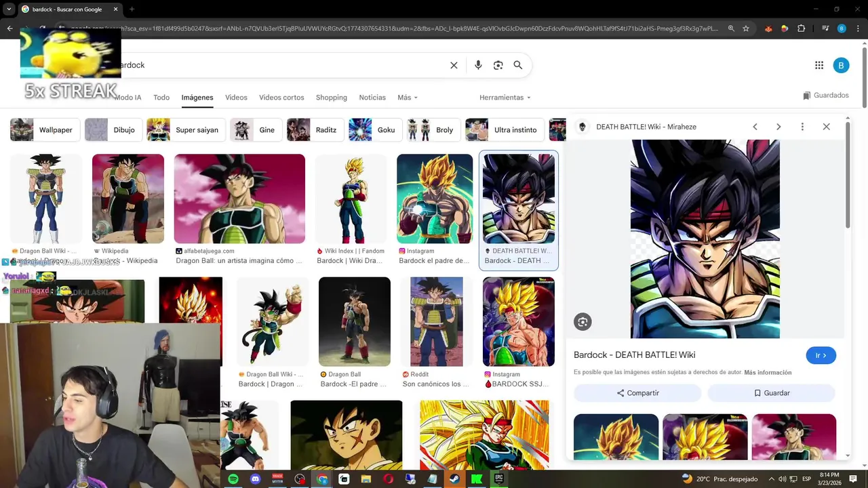Open Spotify from the taskbar

coord(233,479)
